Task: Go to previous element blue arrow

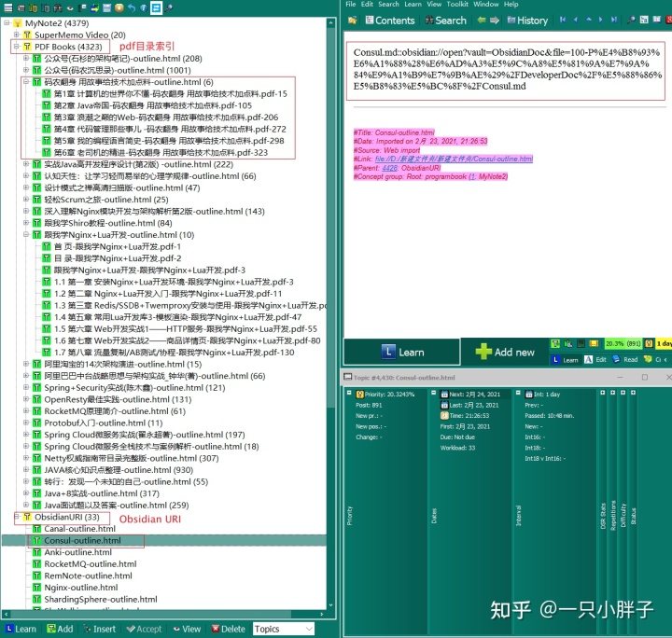Action: [x=576, y=20]
